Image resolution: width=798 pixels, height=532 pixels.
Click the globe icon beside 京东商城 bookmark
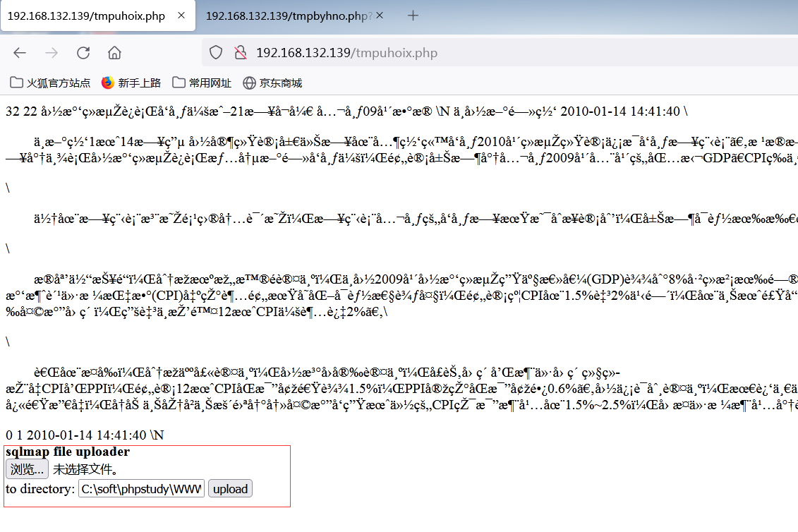point(249,82)
